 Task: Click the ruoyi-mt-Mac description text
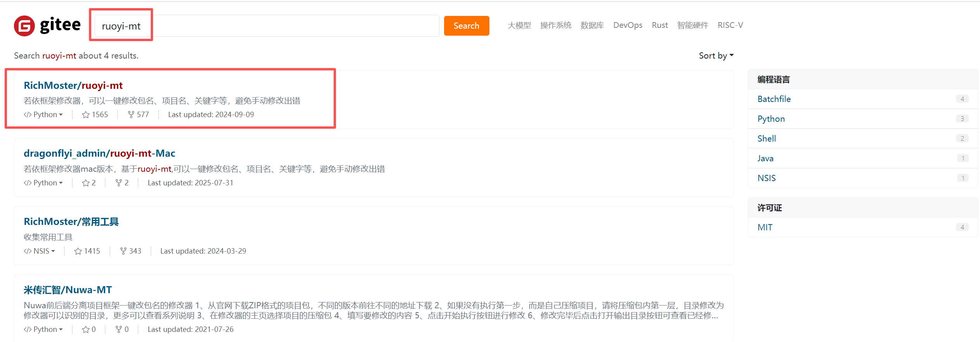point(204,169)
